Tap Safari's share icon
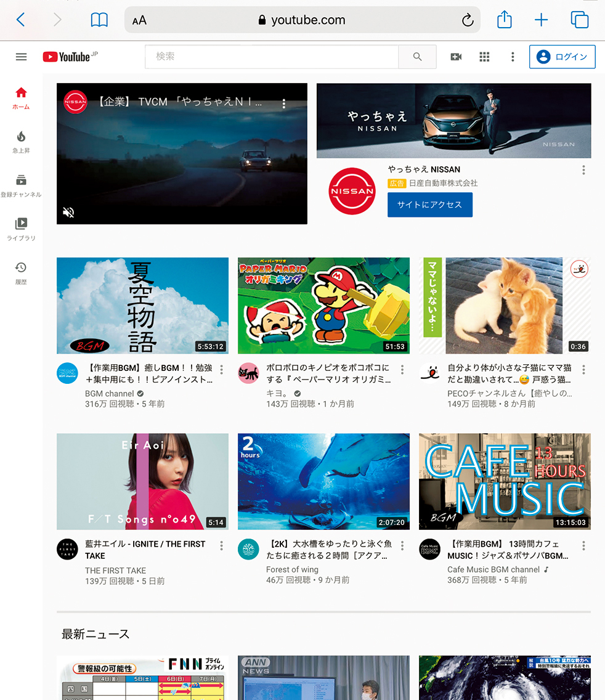 [x=504, y=20]
